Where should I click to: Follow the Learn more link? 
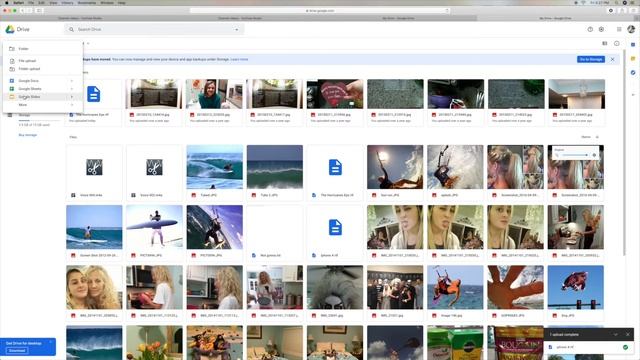click(239, 59)
